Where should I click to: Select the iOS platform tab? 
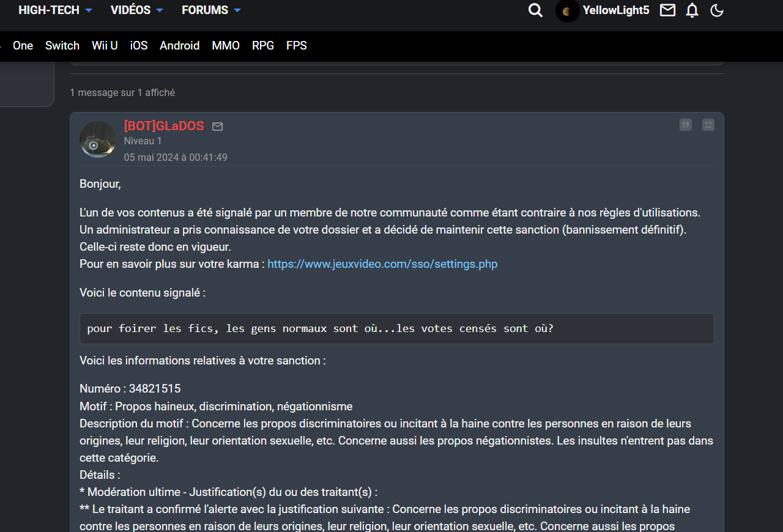[x=139, y=46]
